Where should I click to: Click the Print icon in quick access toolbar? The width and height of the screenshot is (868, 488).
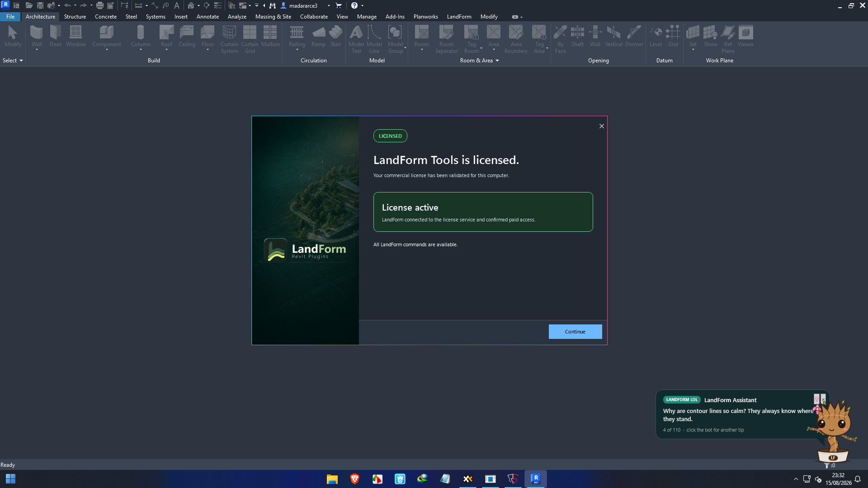point(99,6)
